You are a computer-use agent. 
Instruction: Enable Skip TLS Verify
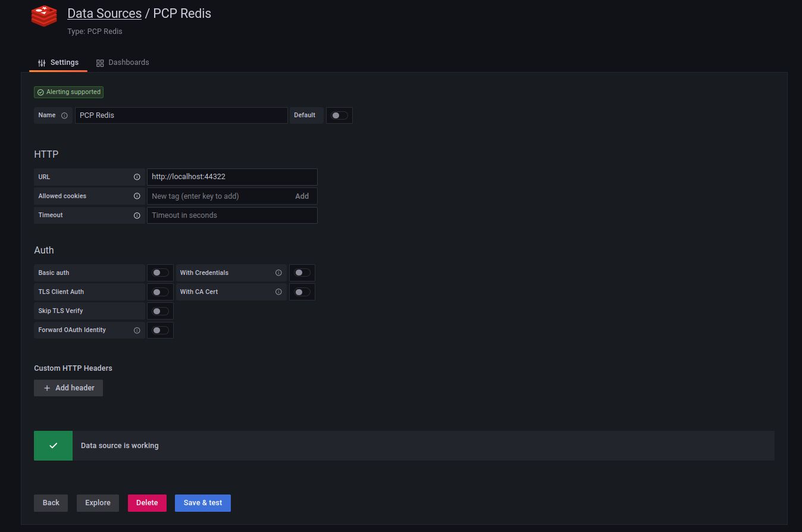[161, 311]
